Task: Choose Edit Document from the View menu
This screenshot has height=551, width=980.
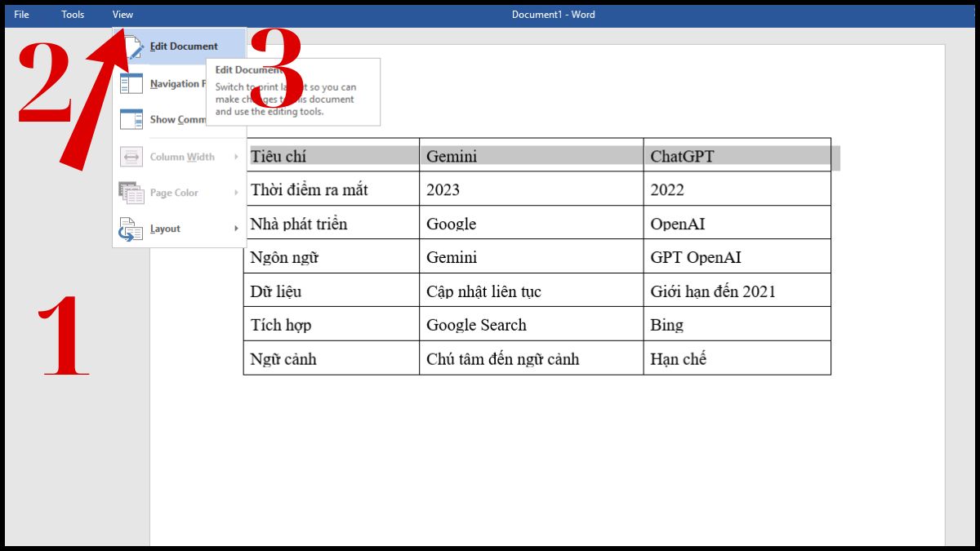Action: click(x=180, y=47)
